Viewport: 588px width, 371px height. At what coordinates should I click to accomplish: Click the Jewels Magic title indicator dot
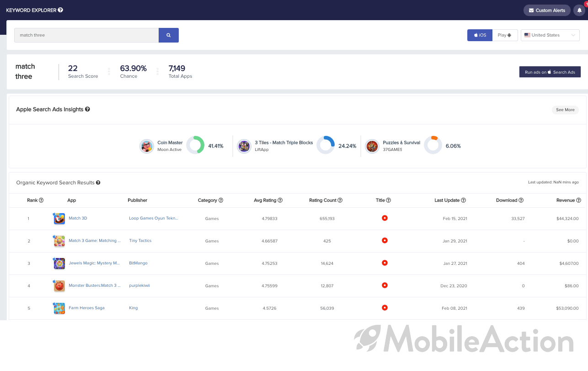coord(385,263)
